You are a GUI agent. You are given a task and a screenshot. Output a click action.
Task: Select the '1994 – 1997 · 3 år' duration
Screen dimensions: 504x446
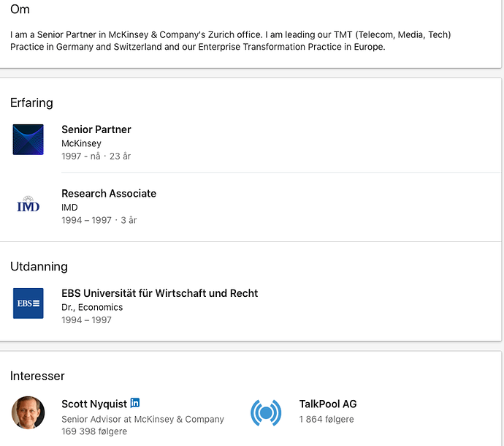(x=99, y=220)
